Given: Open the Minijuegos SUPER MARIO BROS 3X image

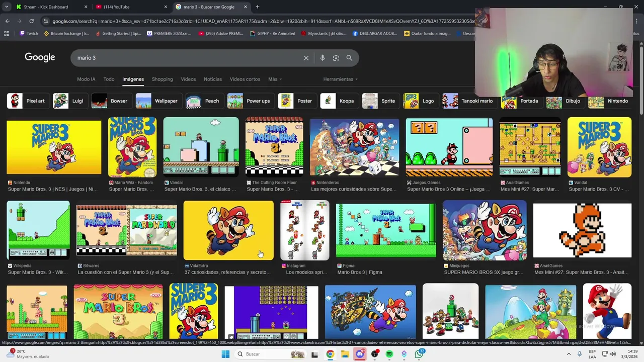Looking at the screenshot, I should pyautogui.click(x=485, y=230).
